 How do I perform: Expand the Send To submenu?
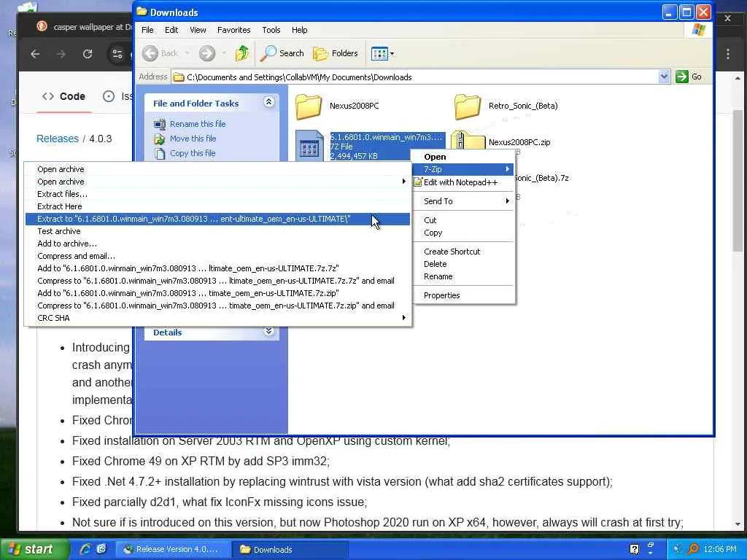point(463,201)
